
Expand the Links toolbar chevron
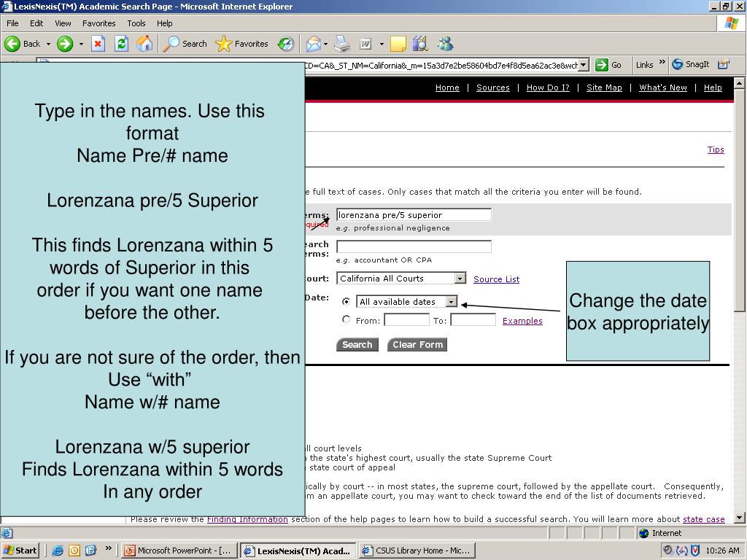pos(662,62)
